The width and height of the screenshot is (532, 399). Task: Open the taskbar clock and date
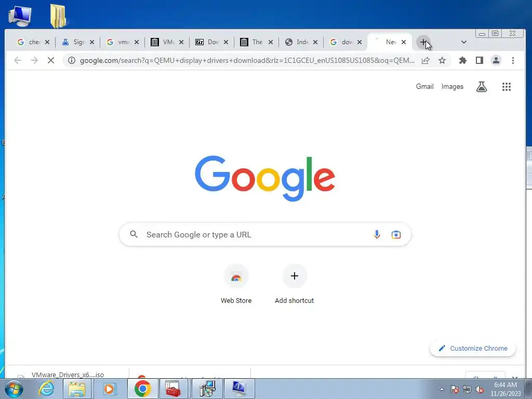click(x=506, y=389)
